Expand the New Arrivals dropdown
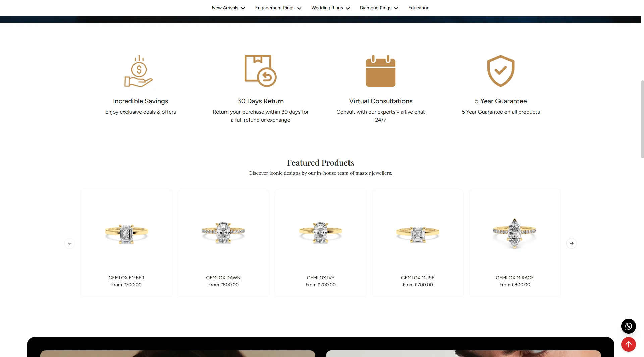The width and height of the screenshot is (644, 357). [x=228, y=8]
